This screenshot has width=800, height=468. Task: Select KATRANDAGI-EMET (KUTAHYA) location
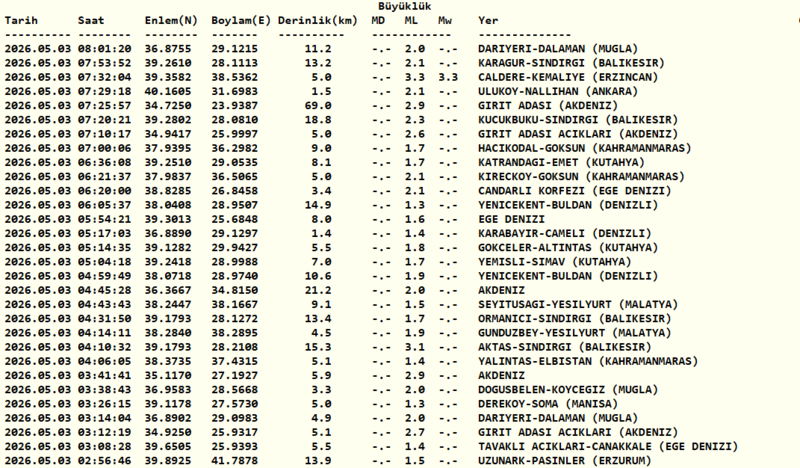coord(561,163)
